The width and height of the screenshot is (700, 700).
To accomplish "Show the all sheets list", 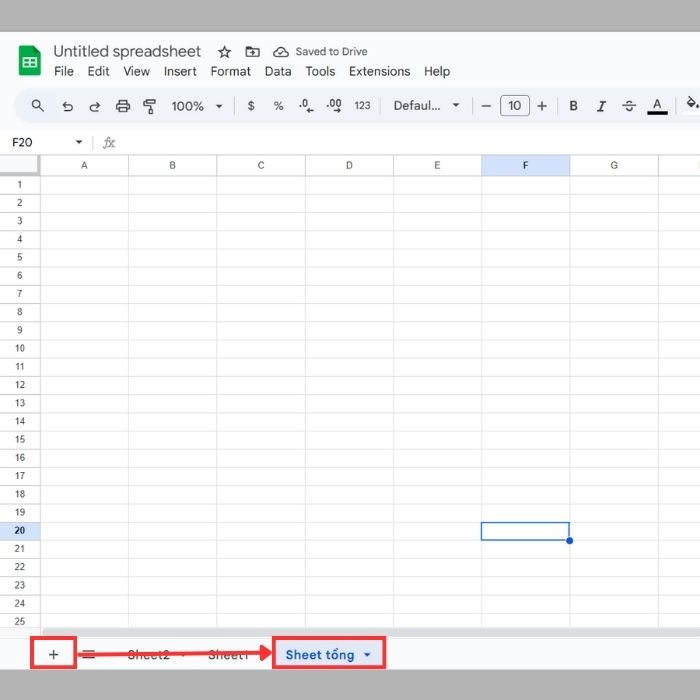I will (88, 655).
